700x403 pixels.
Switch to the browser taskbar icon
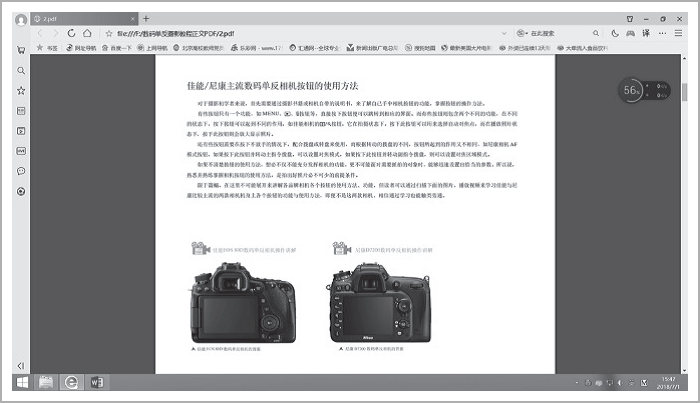71,382
